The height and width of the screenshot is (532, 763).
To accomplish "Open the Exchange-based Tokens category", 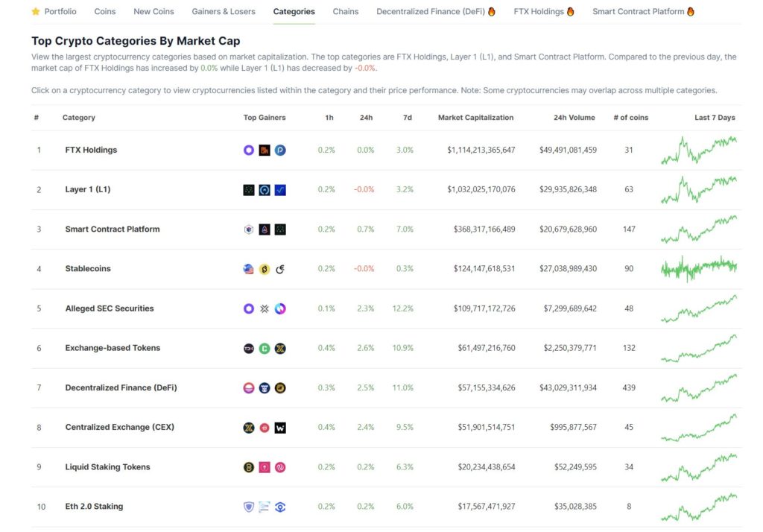I will tap(113, 348).
